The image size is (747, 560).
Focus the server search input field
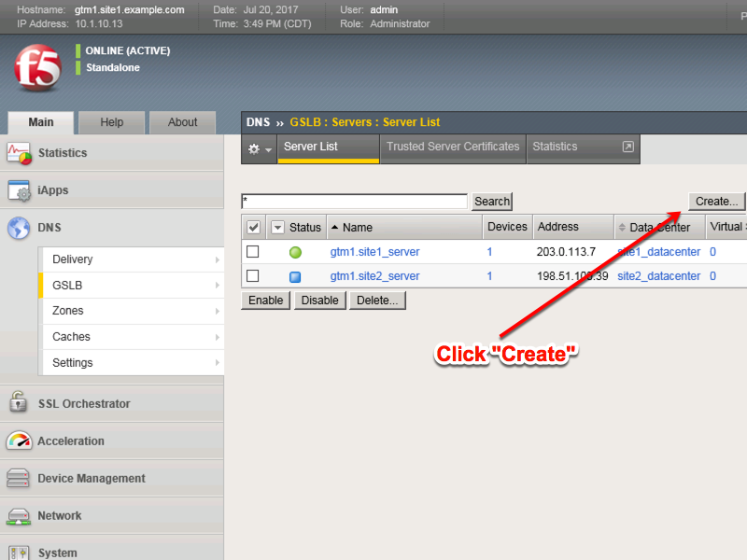[x=354, y=202]
